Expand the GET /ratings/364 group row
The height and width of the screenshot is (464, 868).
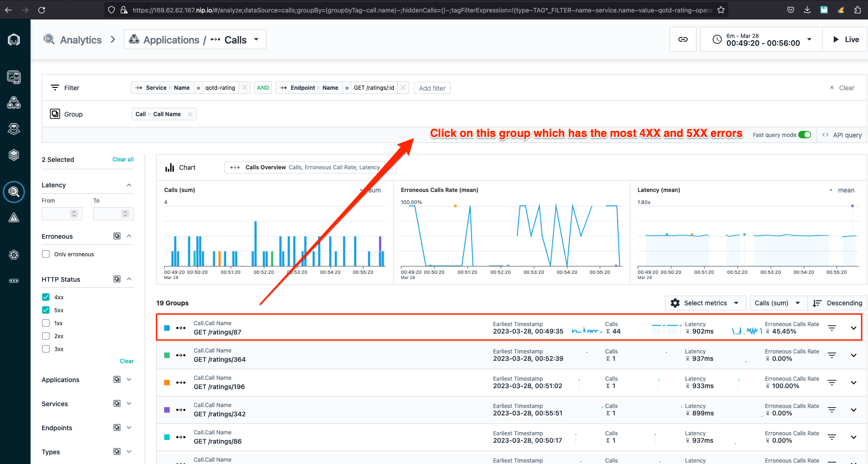click(x=854, y=355)
